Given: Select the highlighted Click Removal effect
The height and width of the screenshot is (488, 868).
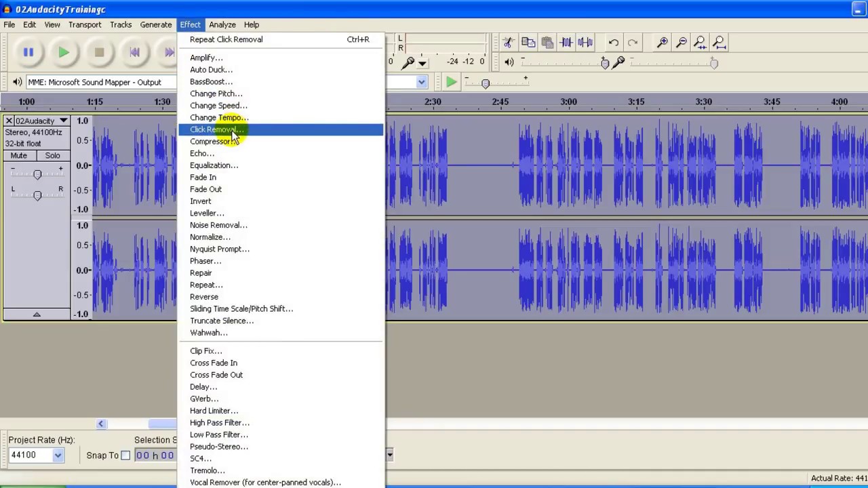Looking at the screenshot, I should pos(281,129).
